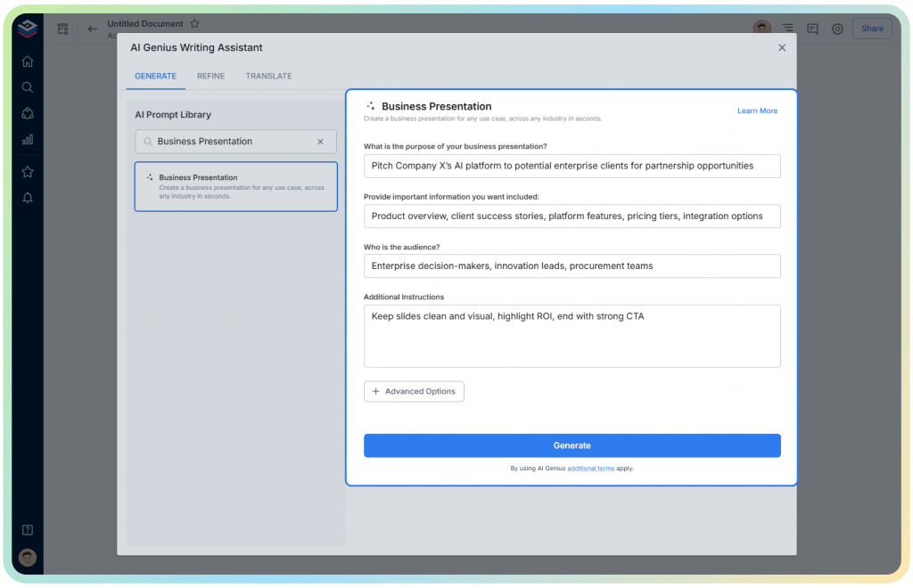This screenshot has height=588, width=913.
Task: Open table of contents lines icon
Action: click(x=788, y=28)
